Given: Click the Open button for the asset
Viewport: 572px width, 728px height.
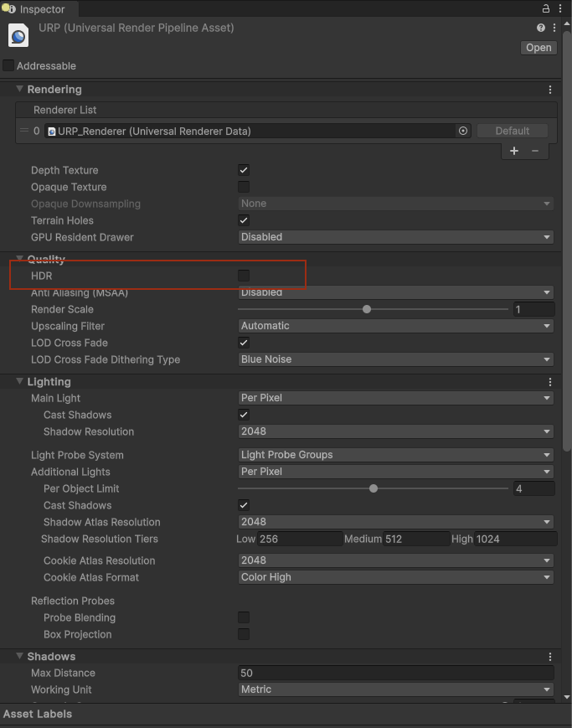Looking at the screenshot, I should coord(539,48).
